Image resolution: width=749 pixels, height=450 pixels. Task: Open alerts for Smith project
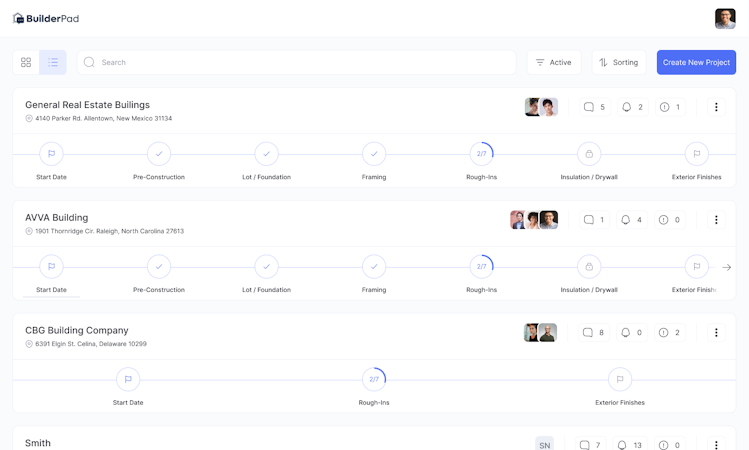coord(670,445)
